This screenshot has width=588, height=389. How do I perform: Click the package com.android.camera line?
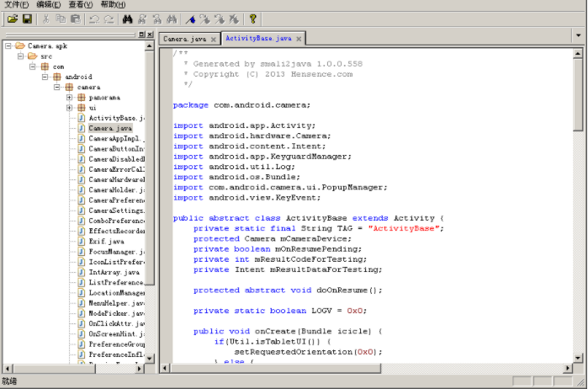(242, 105)
